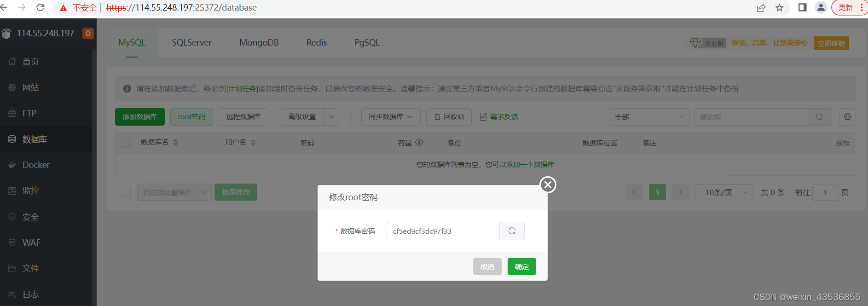The width and height of the screenshot is (868, 306).
Task: Switch to the PgSQL tab
Action: pos(367,42)
